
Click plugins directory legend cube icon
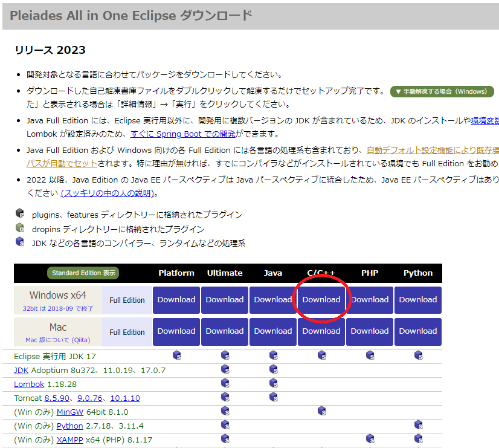tap(20, 213)
